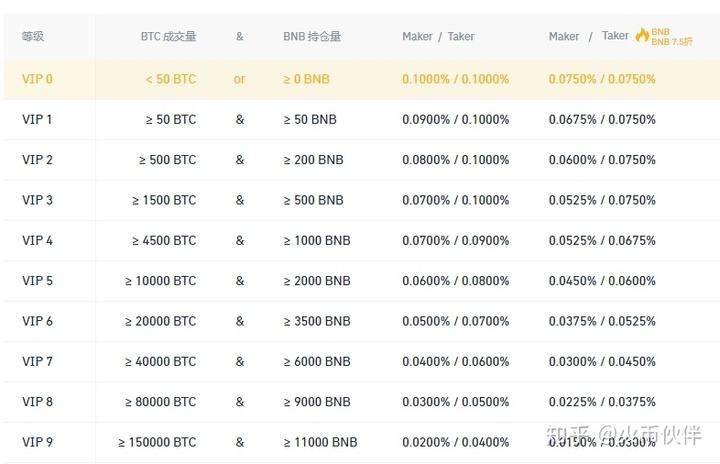Viewport: 720px width, 464px height.
Task: Click the '0.0675% / 0.0750%' BNB fee cell
Action: point(602,119)
